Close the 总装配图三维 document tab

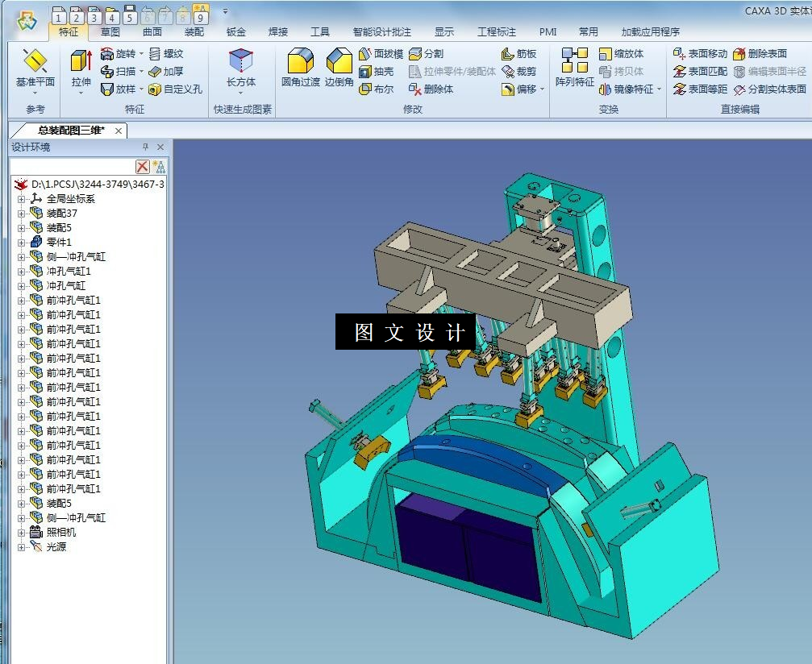click(119, 131)
